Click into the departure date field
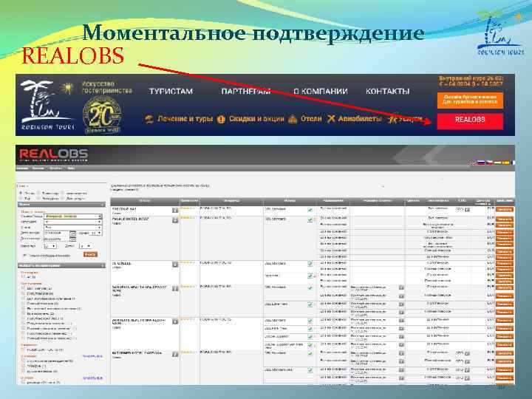Viewport: 532px width, 399px height. pos(57,239)
